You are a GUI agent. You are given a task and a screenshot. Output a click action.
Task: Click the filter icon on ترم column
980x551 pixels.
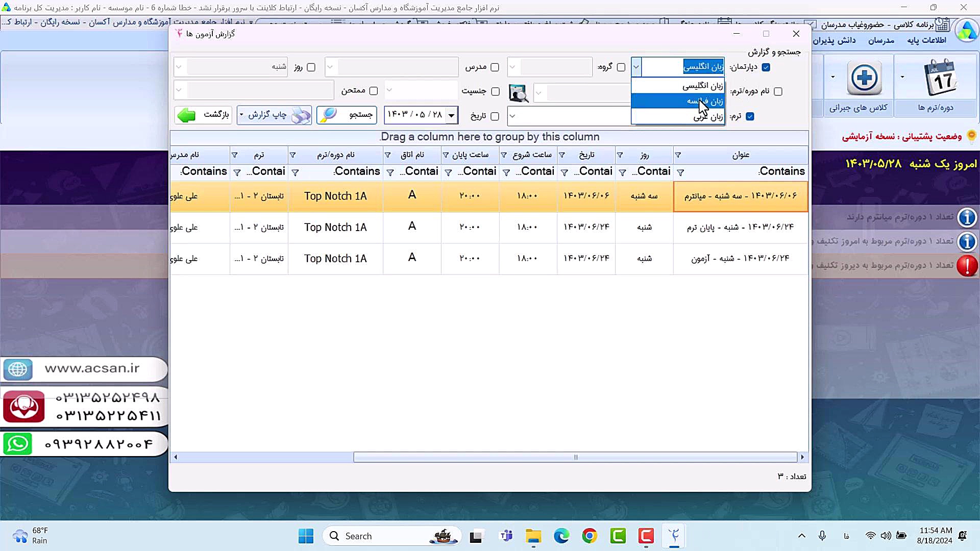[x=234, y=155]
